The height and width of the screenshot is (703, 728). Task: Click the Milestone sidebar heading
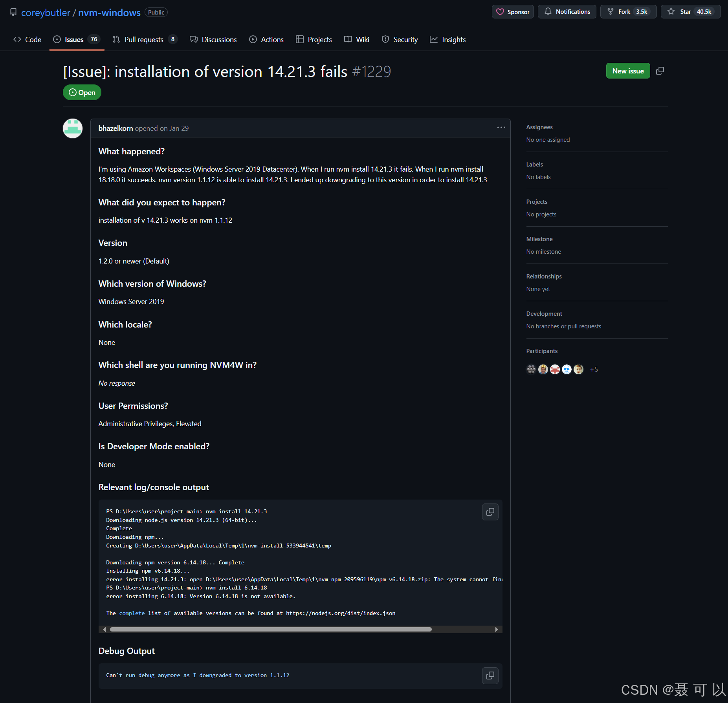539,239
